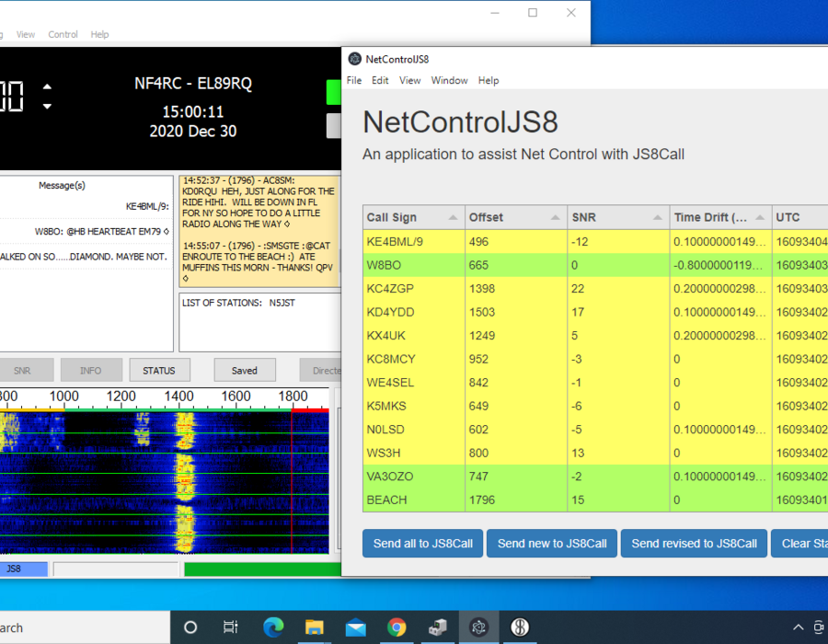Viewport: 828px width, 644px height.
Task: Click the Message(s) column header
Action: pos(62,185)
